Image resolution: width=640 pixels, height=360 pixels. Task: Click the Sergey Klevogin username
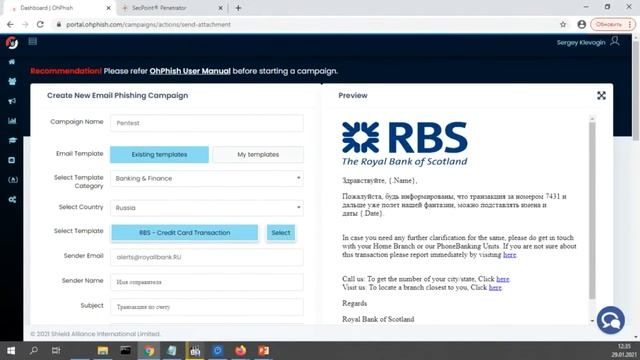pos(581,42)
